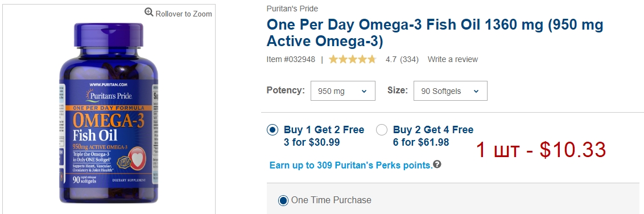644x214 pixels.
Task: Open the 90 Softgels Size dropdown
Action: tap(451, 90)
